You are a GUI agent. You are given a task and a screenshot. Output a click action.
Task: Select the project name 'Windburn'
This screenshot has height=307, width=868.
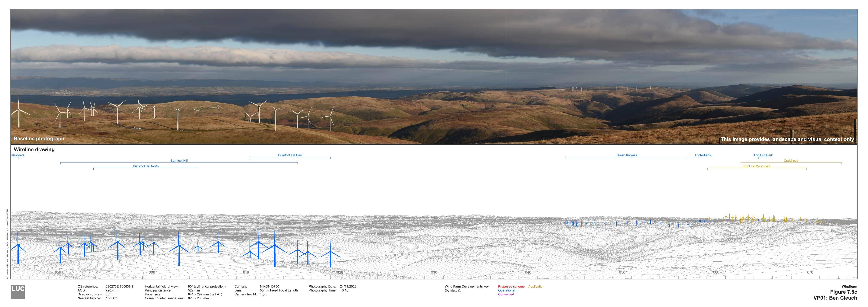(849, 286)
